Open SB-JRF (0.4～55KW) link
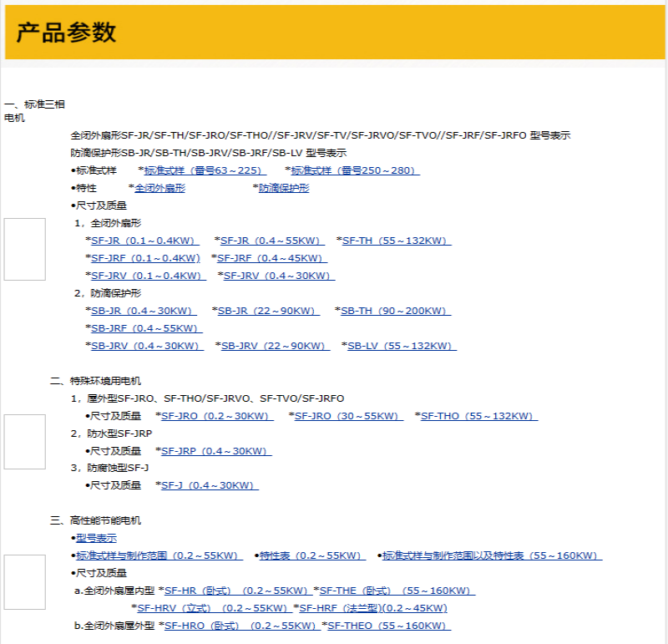 click(146, 328)
